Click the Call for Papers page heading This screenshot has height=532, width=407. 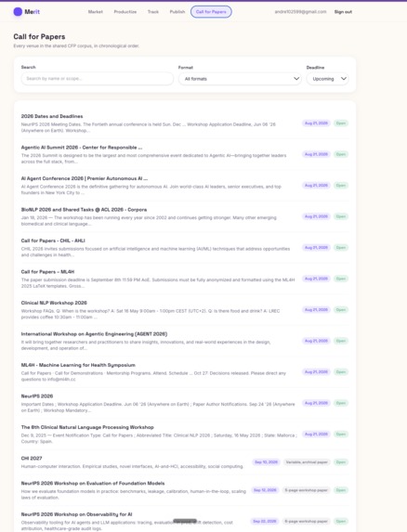39,36
